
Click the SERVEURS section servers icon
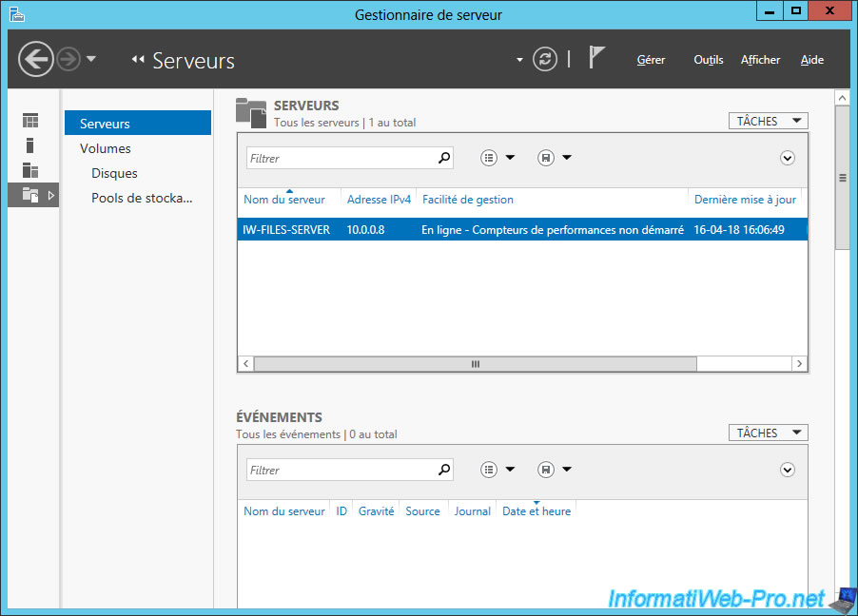[x=251, y=113]
